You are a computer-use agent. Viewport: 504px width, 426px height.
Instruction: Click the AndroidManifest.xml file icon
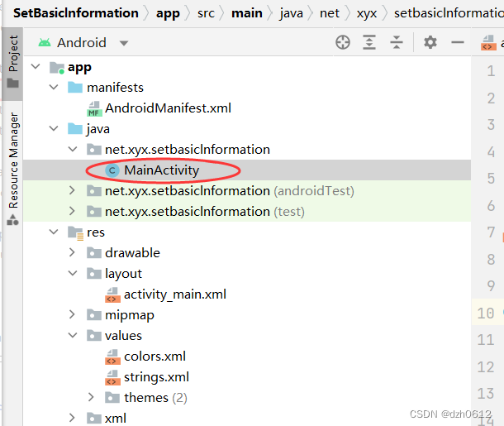94,108
